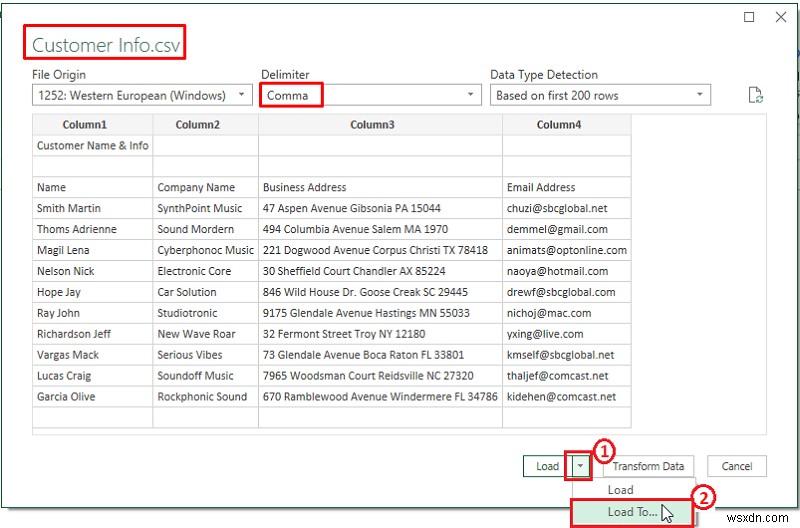The width and height of the screenshot is (800, 528).
Task: Click '7965 Woodsman Court Reidsville NC 27320' cell
Action: pyautogui.click(x=381, y=375)
